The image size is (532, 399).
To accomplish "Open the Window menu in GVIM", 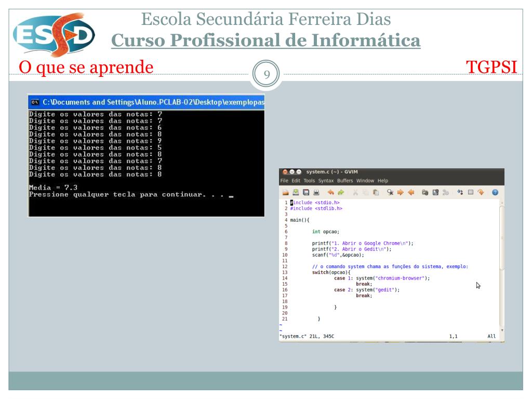I will (365, 181).
